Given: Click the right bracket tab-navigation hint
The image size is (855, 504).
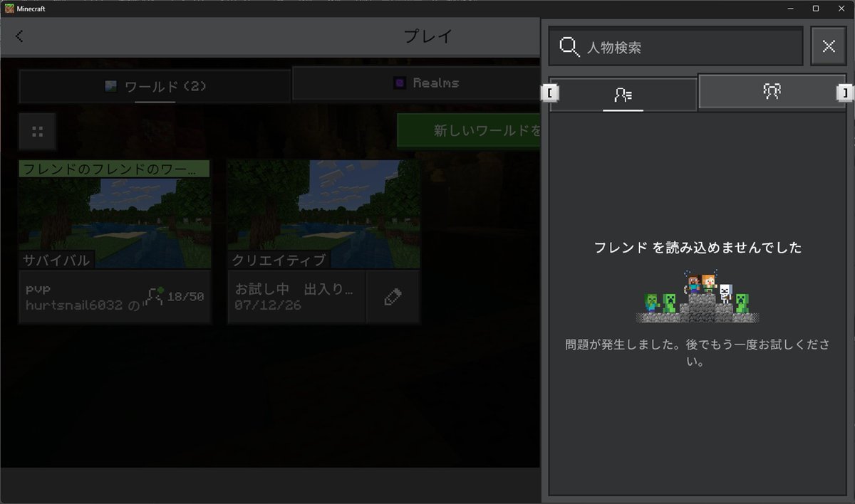Looking at the screenshot, I should [845, 92].
